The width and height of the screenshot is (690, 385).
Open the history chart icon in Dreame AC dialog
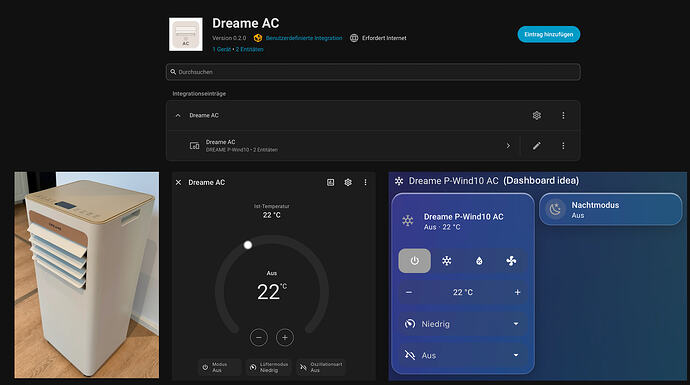(330, 182)
